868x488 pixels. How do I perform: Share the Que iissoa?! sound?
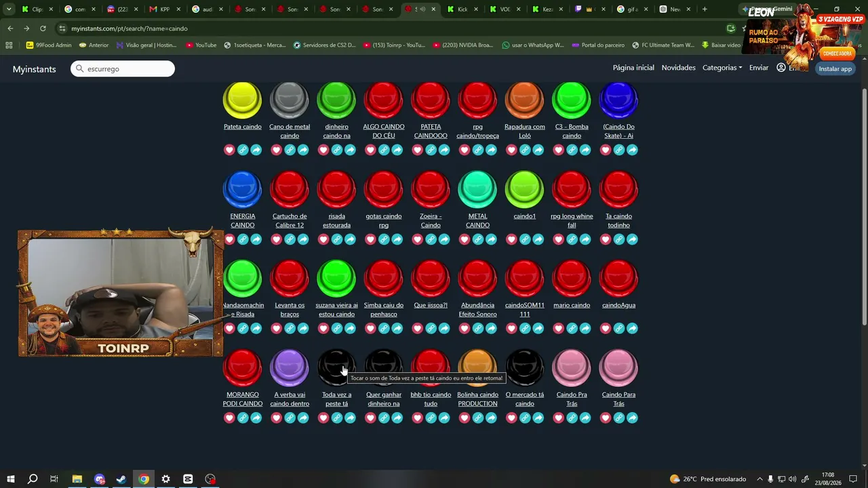444,329
